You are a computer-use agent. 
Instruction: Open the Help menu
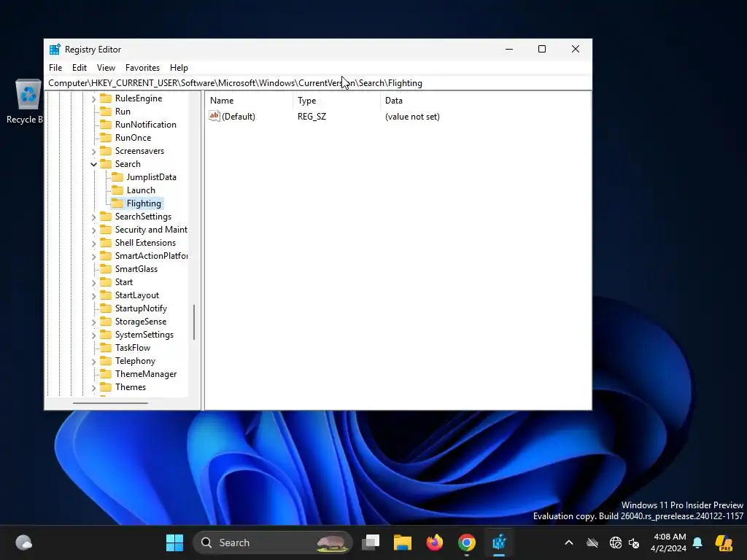click(179, 68)
